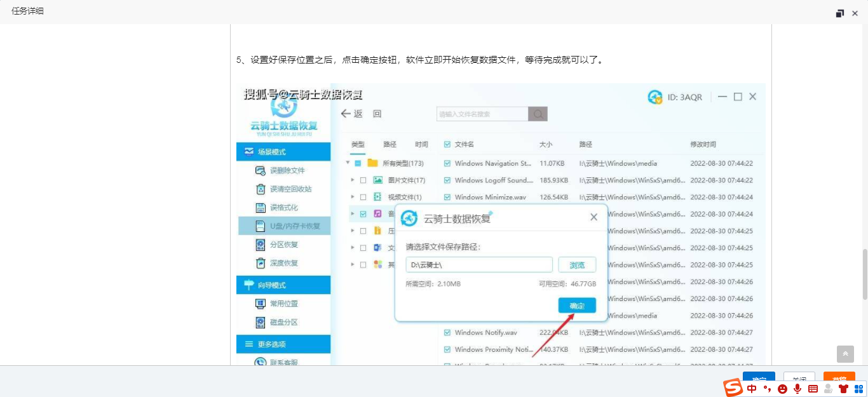Sort by the 修改时间 column header
Screen dimensions: 868x397
703,144
